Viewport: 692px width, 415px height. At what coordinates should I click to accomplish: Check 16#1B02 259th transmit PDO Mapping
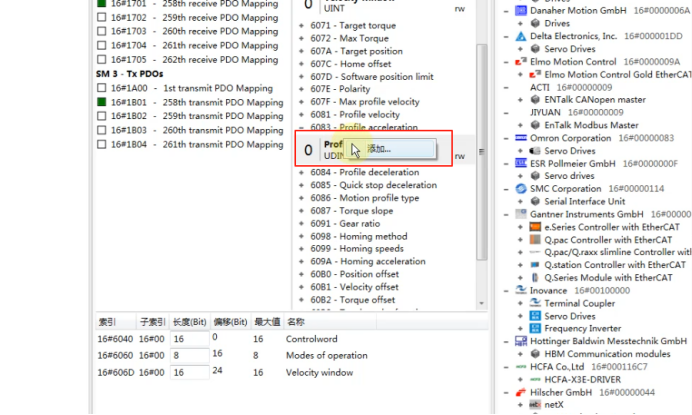pos(102,116)
